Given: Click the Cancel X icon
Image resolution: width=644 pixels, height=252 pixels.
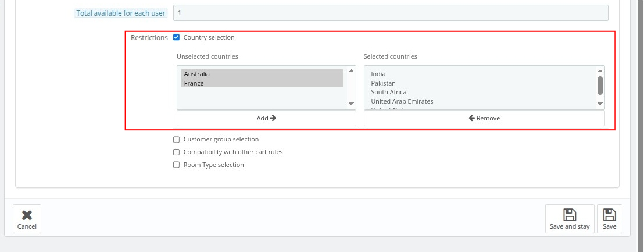Looking at the screenshot, I should pos(27,215).
